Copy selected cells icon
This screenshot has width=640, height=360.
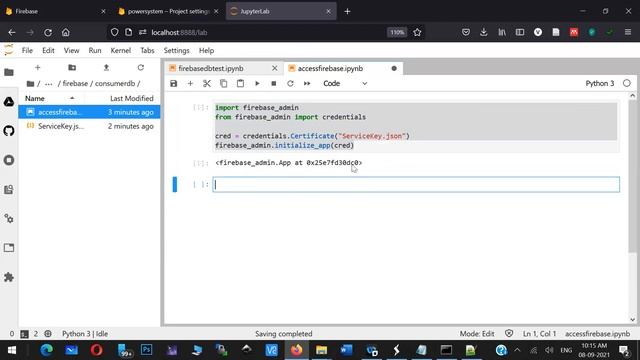click(224, 83)
